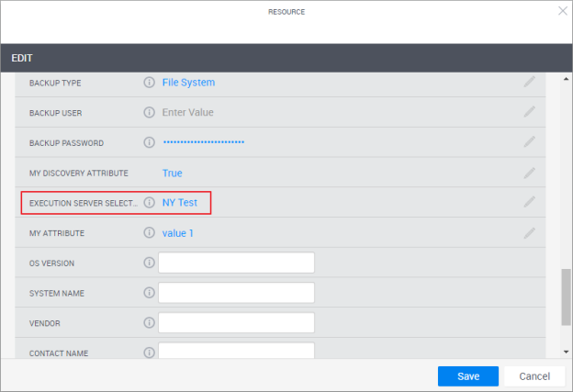Click pencil icon for My Discovery Attribute
The height and width of the screenshot is (392, 573).
coord(529,173)
